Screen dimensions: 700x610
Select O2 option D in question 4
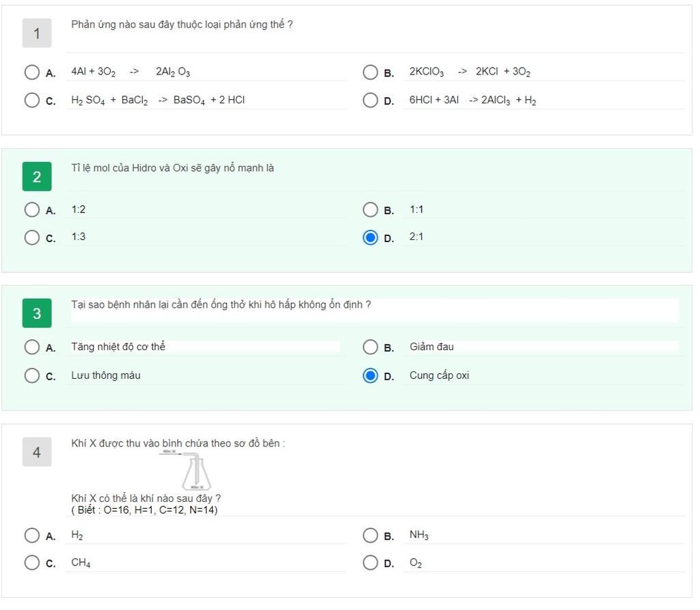[x=370, y=563]
